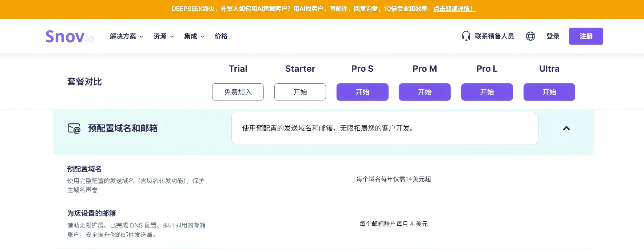Click 开始 under the Starter plan
The height and width of the screenshot is (249, 644).
300,92
